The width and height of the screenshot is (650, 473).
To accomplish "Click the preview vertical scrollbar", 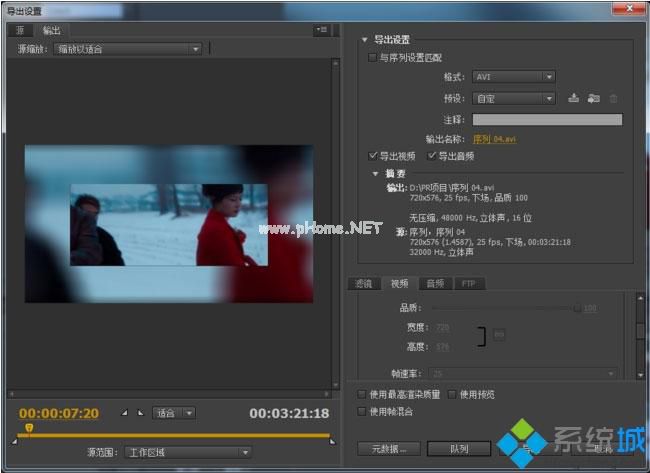I will (x=335, y=224).
